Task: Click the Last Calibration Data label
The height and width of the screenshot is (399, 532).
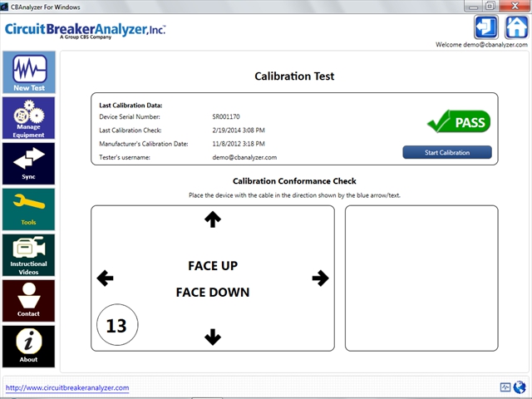Action: [131, 106]
